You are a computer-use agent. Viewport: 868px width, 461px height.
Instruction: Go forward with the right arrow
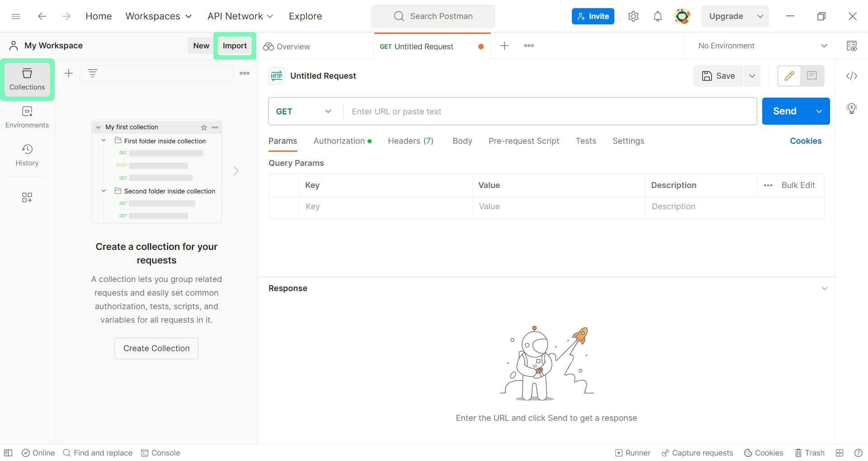click(x=66, y=16)
